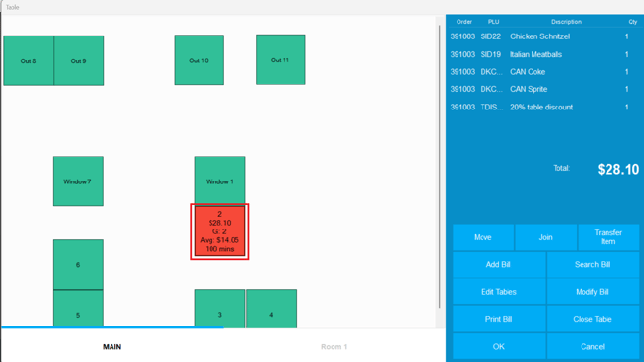Click the Modify Bill button

593,292
